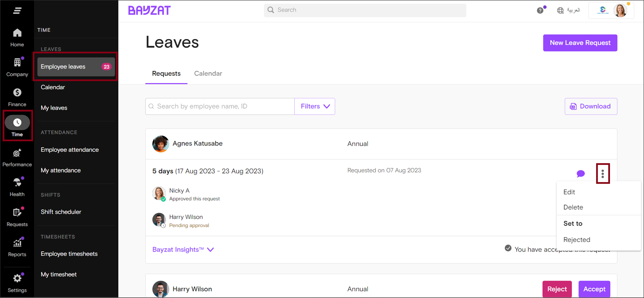
Task: Expand the Bayzat Insights section
Action: click(x=182, y=249)
